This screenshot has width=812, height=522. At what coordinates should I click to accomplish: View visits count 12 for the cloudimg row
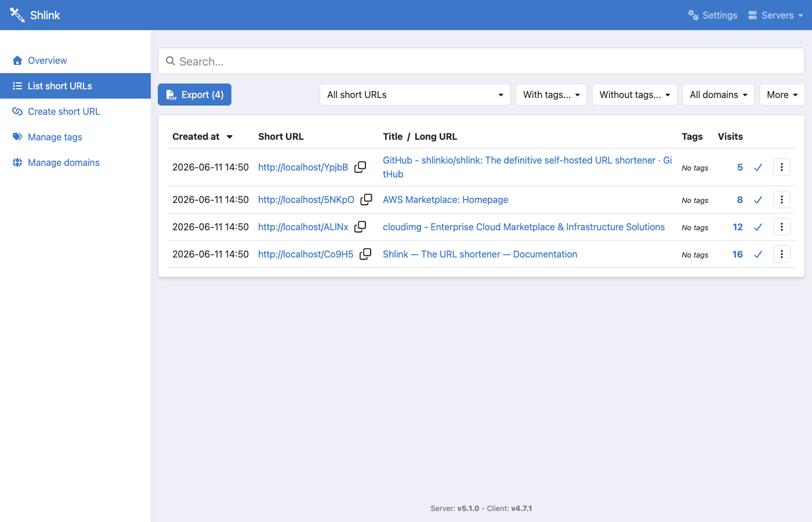tap(738, 227)
